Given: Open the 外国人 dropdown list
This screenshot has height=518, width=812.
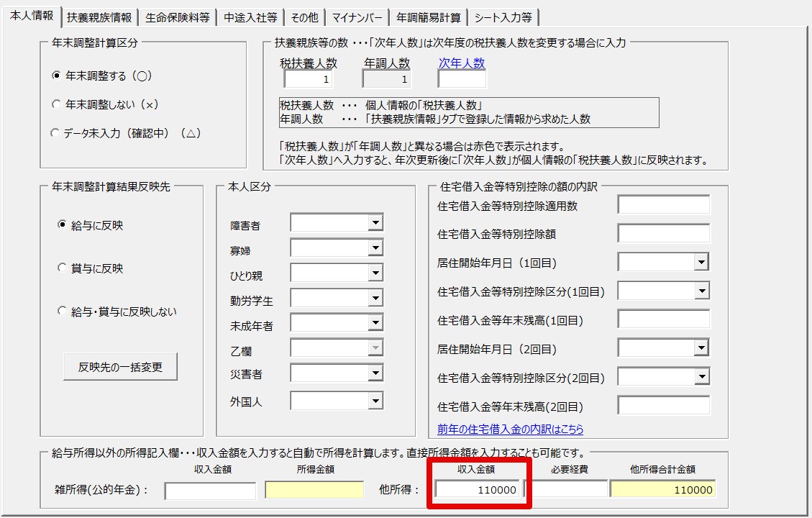Looking at the screenshot, I should pos(375,401).
